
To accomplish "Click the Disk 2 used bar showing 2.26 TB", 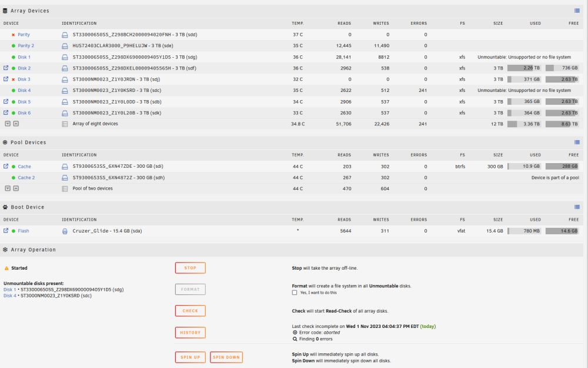I will click(524, 68).
